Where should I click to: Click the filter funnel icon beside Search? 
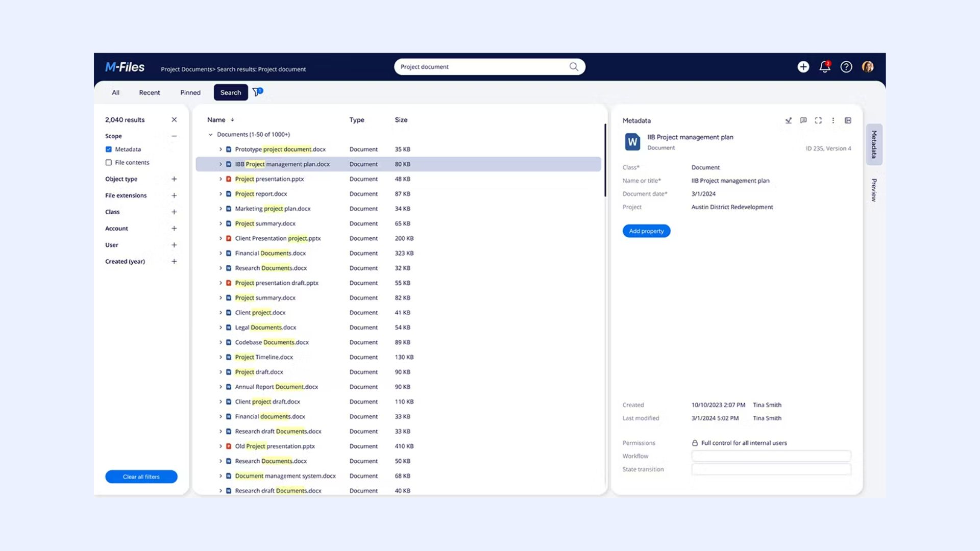[x=257, y=92]
